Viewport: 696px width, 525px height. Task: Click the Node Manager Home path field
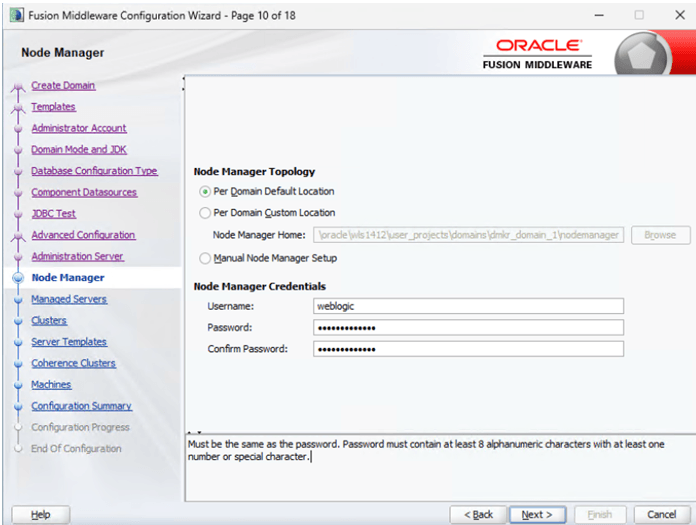(x=468, y=235)
